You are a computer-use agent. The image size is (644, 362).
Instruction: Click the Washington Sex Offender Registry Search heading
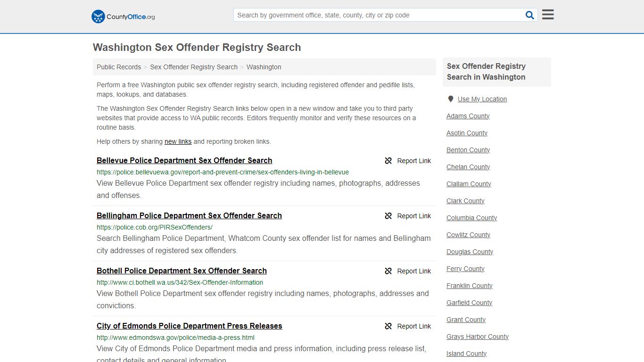(197, 48)
